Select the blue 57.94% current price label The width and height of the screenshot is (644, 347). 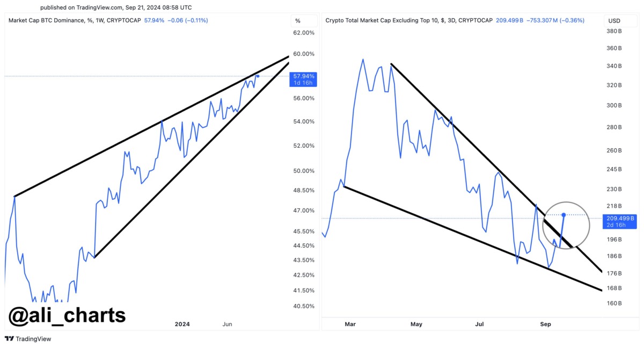coord(303,79)
